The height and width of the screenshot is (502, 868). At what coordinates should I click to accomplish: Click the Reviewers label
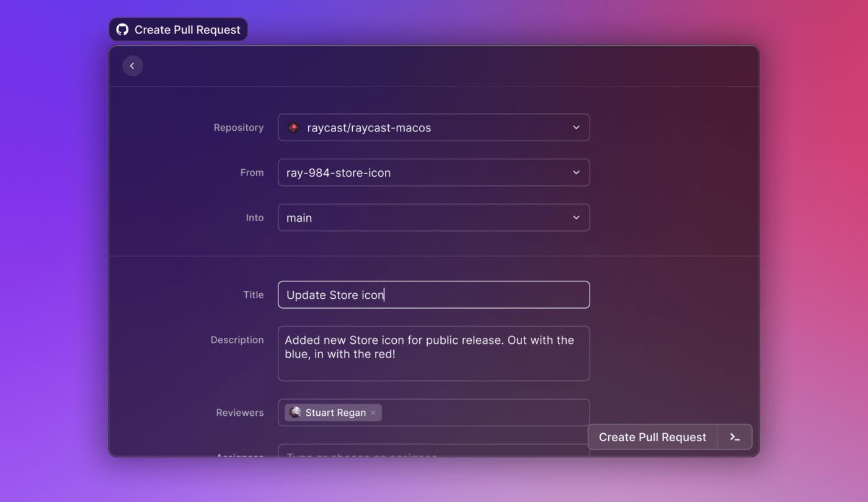(x=240, y=413)
